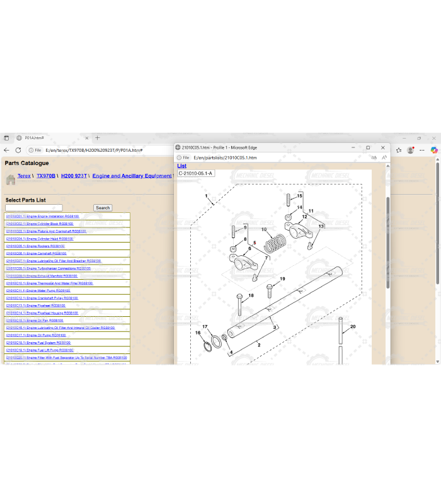
Task: Click the parts list search input field
Action: pos(33,208)
